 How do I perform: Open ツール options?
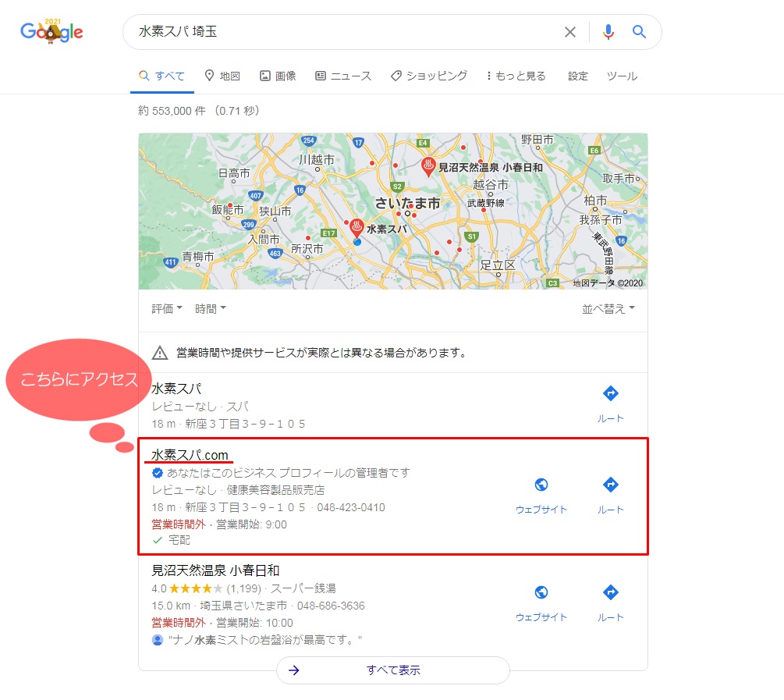tap(622, 76)
